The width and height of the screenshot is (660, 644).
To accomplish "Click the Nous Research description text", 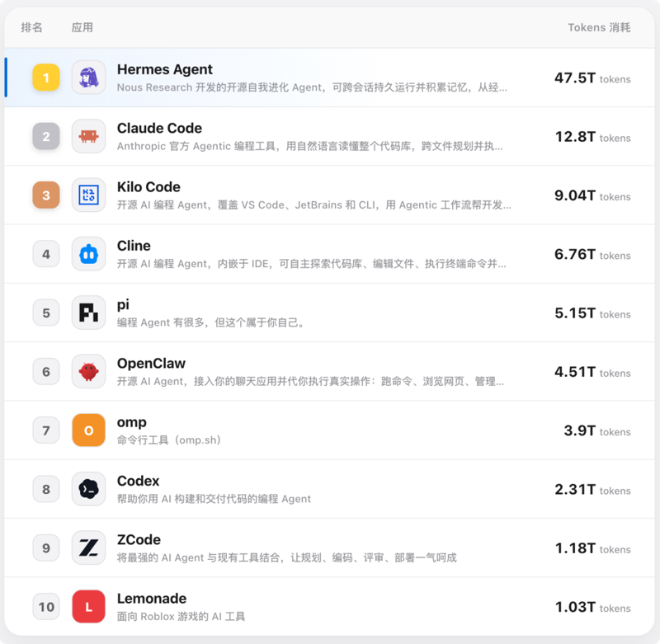I will (312, 87).
